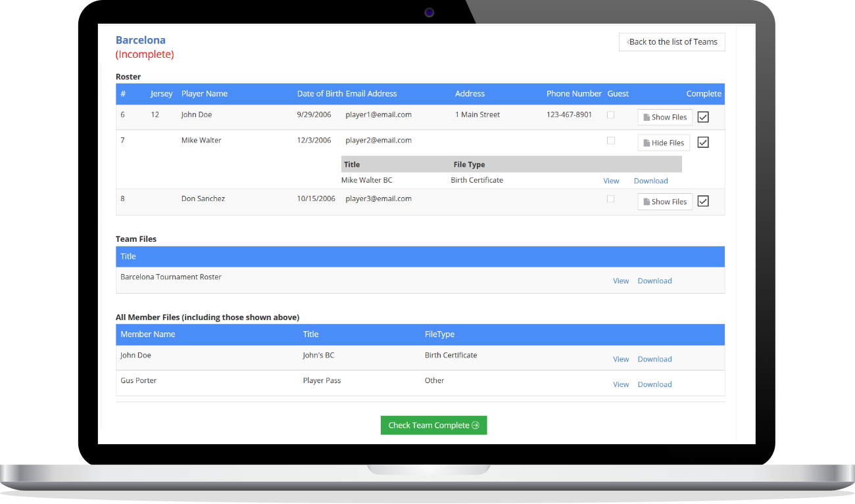The width and height of the screenshot is (855, 504).
Task: Toggle Guest checkbox for John Doe
Action: point(611,115)
